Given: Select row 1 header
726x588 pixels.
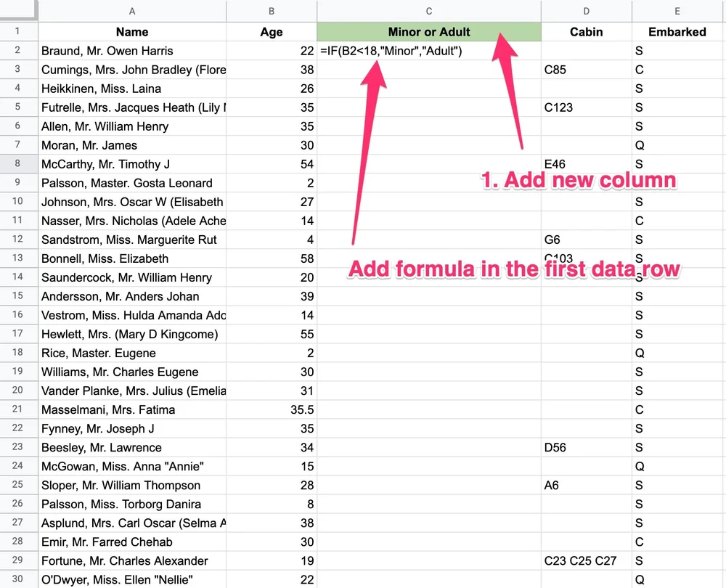Looking at the screenshot, I should coord(19,31).
